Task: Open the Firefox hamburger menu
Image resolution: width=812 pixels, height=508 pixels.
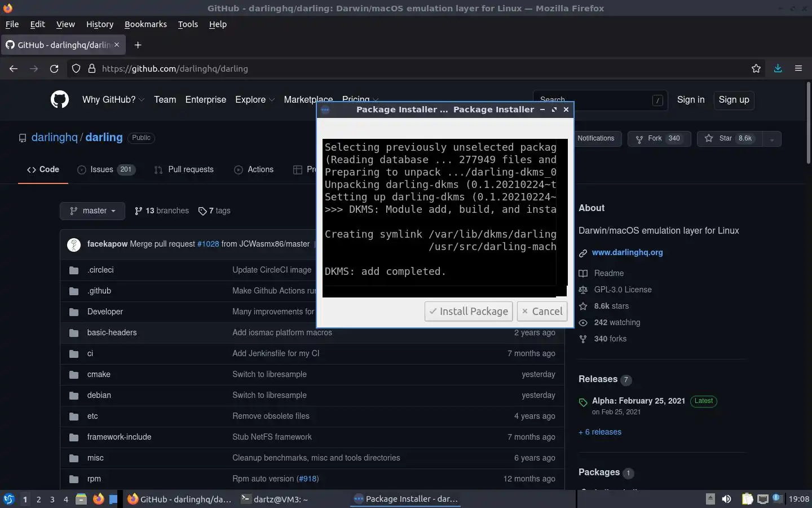Action: click(798, 68)
